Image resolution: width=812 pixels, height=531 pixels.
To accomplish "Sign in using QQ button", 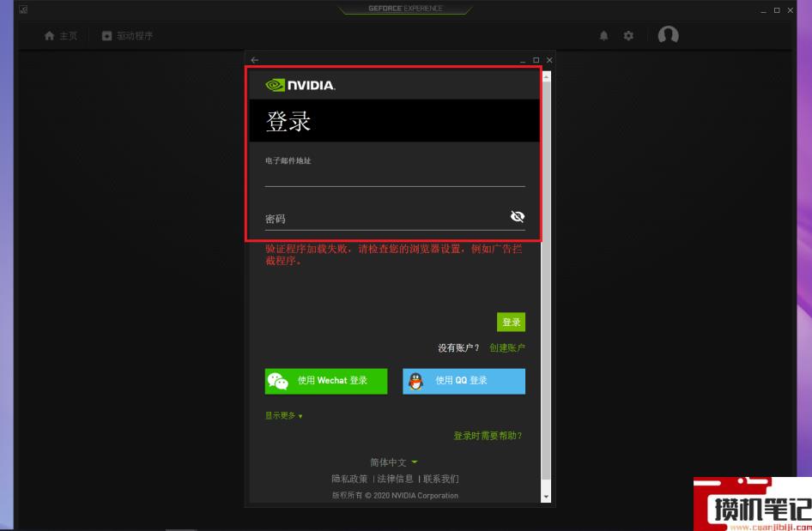I will 464,381.
